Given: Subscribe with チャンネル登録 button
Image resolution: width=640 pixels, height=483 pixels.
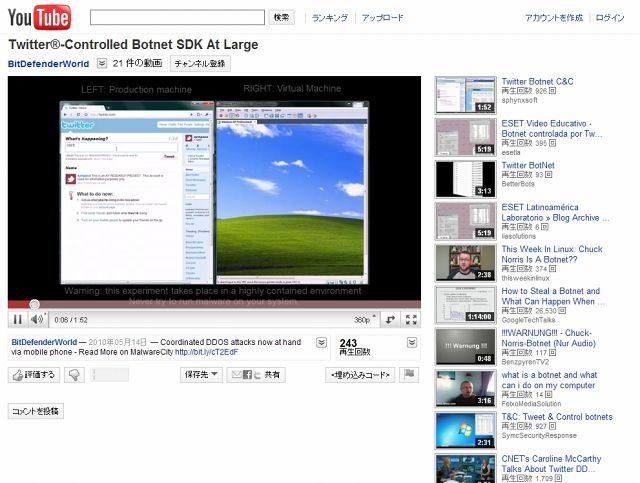Looking at the screenshot, I should 200,64.
